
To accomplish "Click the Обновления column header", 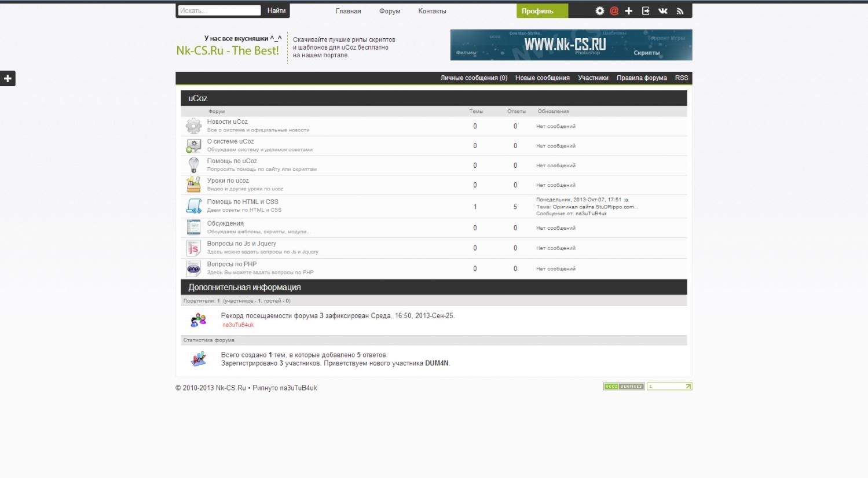I will 553,112.
